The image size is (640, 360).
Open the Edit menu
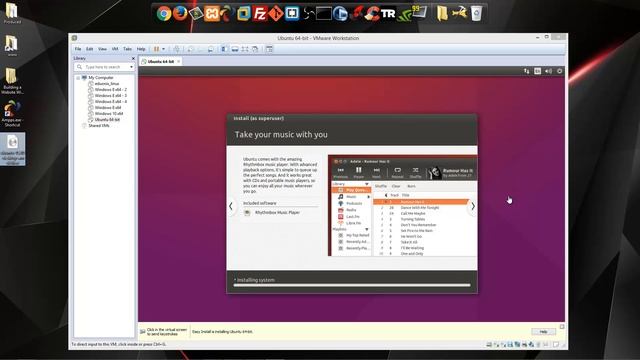pos(89,49)
